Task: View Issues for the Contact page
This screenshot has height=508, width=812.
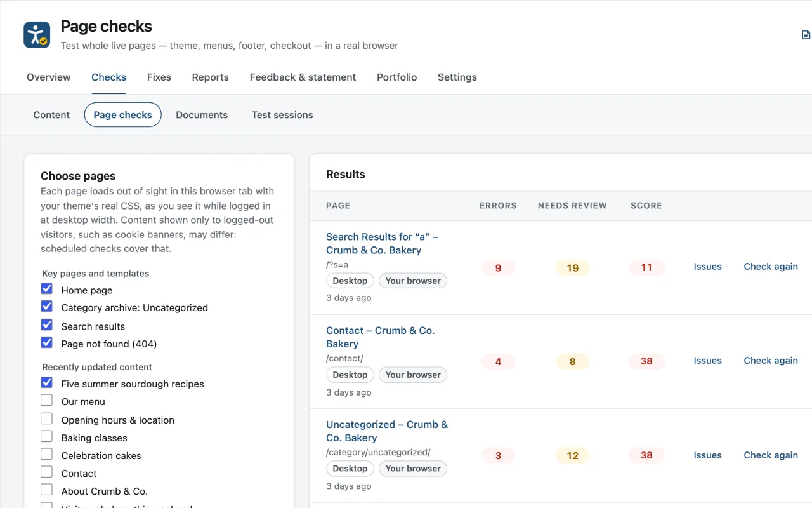Action: click(x=708, y=361)
